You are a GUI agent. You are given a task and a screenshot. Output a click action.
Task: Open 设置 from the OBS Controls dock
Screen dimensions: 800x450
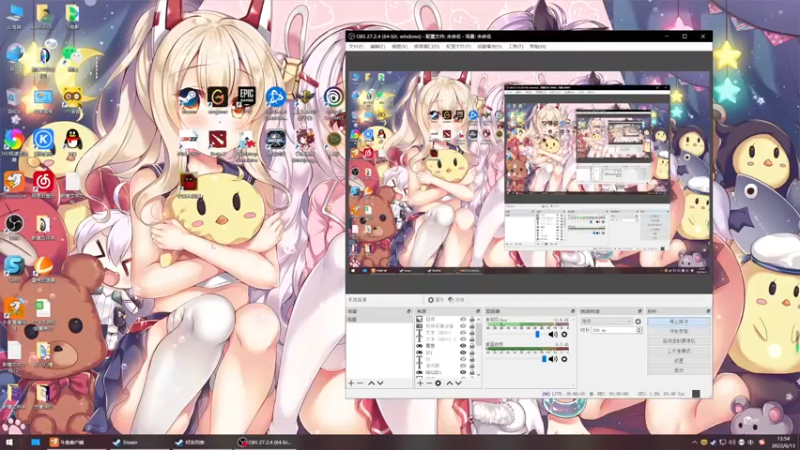[679, 361]
